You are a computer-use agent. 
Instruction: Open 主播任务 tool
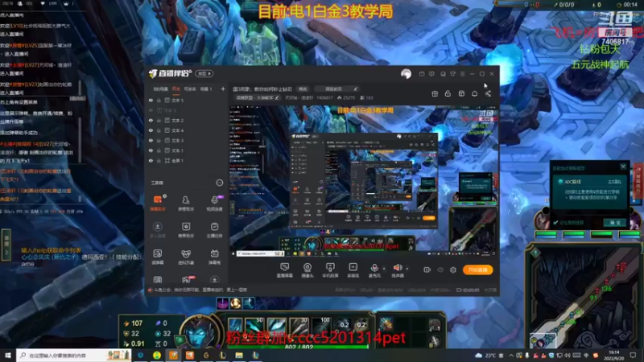pos(214,230)
